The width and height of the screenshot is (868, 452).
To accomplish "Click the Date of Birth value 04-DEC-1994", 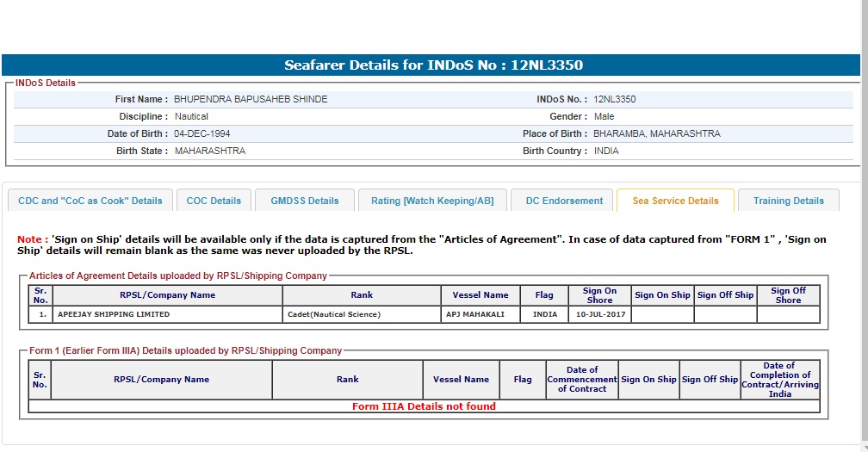I will coord(202,133).
